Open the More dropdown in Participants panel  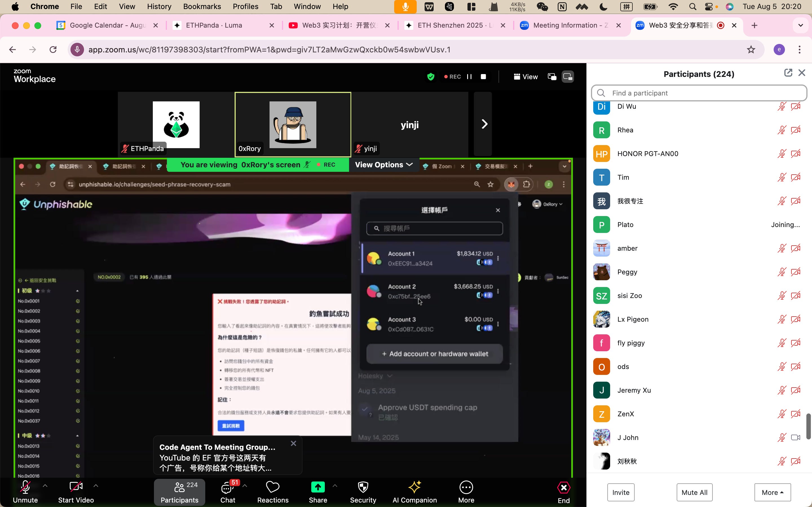point(773,492)
